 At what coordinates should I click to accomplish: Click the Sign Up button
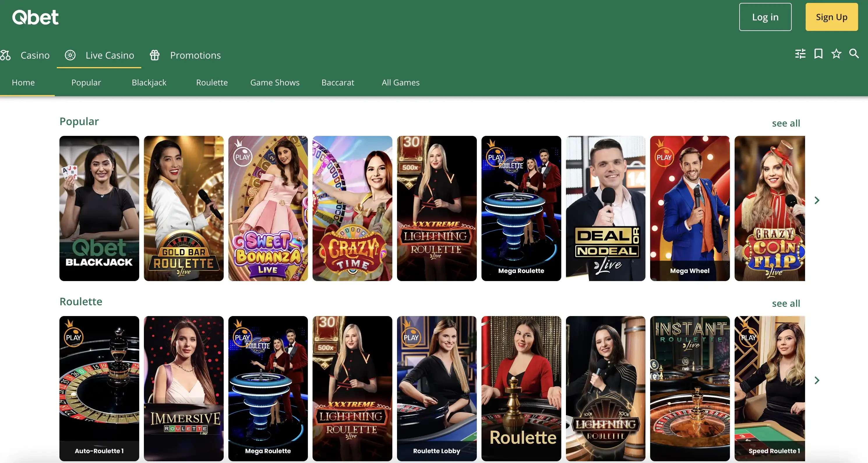click(x=832, y=17)
